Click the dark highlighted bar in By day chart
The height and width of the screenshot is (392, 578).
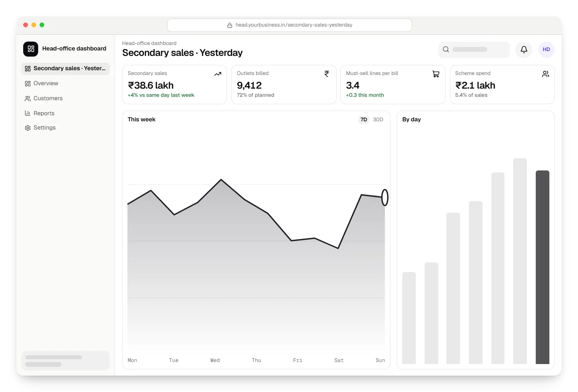(543, 267)
